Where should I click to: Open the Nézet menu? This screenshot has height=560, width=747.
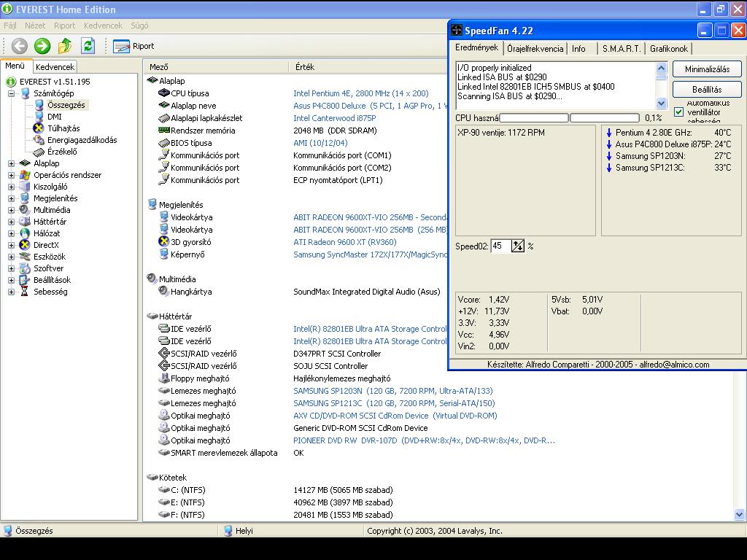[35, 26]
